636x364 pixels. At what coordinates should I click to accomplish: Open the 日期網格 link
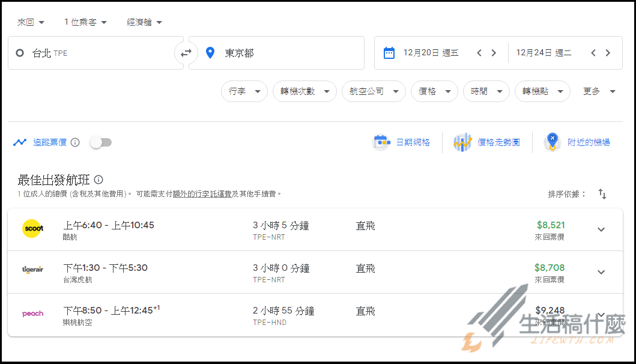[413, 142]
